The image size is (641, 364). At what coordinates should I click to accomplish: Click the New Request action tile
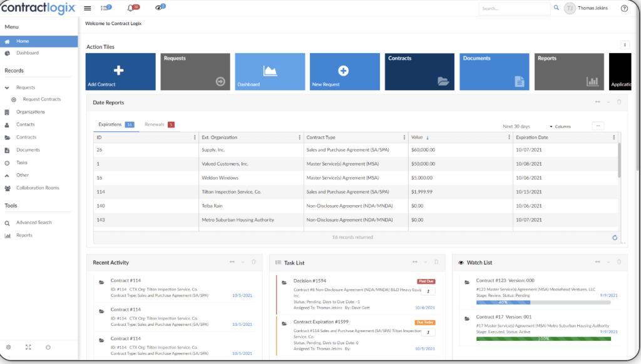click(345, 71)
